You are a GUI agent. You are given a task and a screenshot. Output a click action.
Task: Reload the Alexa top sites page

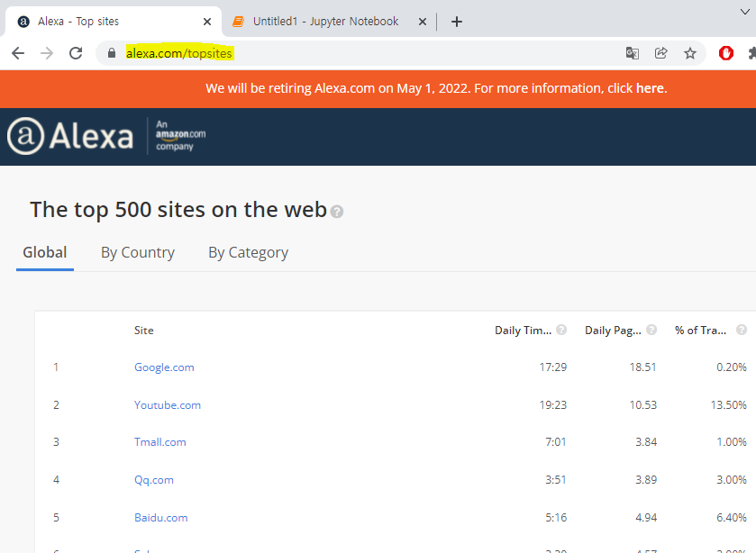(x=76, y=53)
